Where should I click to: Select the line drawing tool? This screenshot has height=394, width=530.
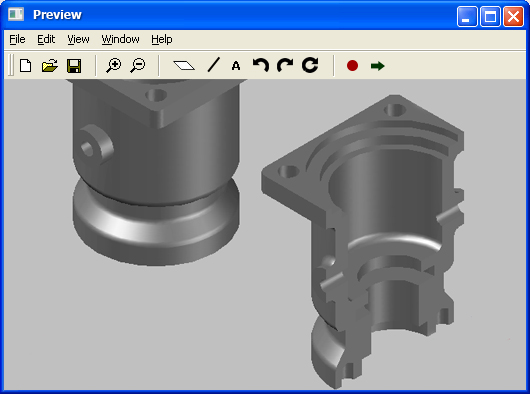tap(213, 65)
